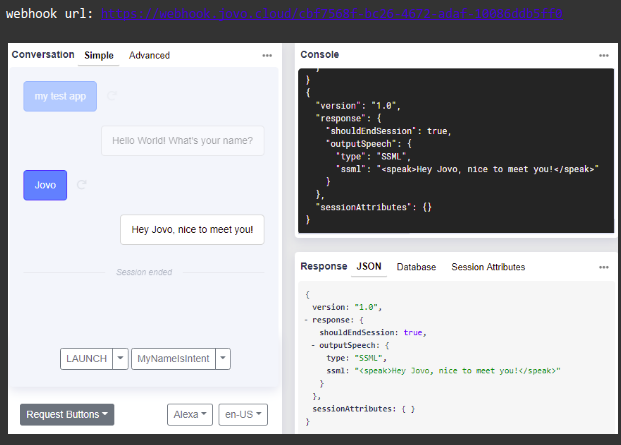Click the "shouldEndSession": true console line

[388, 131]
